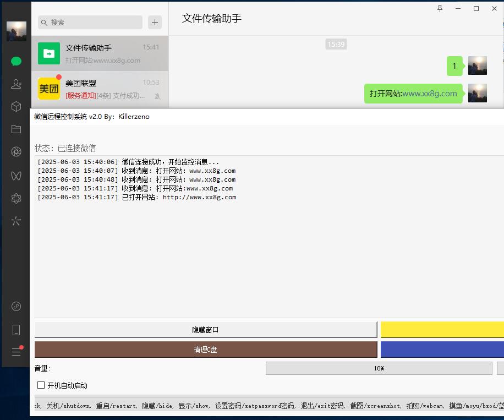Image resolution: width=504 pixels, height=420 pixels.
Task: Open the Search spark icon in sidebar
Action: point(16,221)
